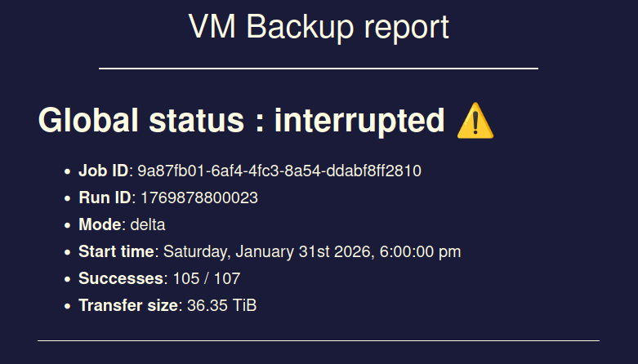The image size is (638, 364).
Task: Click the "Global status : interrupted" heading
Action: coord(241,121)
